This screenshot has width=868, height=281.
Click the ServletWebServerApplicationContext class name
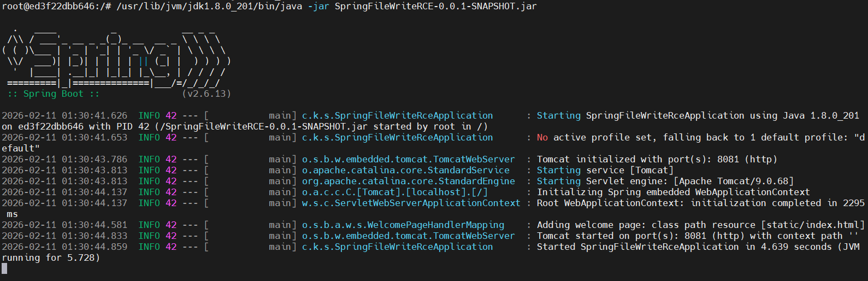pos(411,203)
